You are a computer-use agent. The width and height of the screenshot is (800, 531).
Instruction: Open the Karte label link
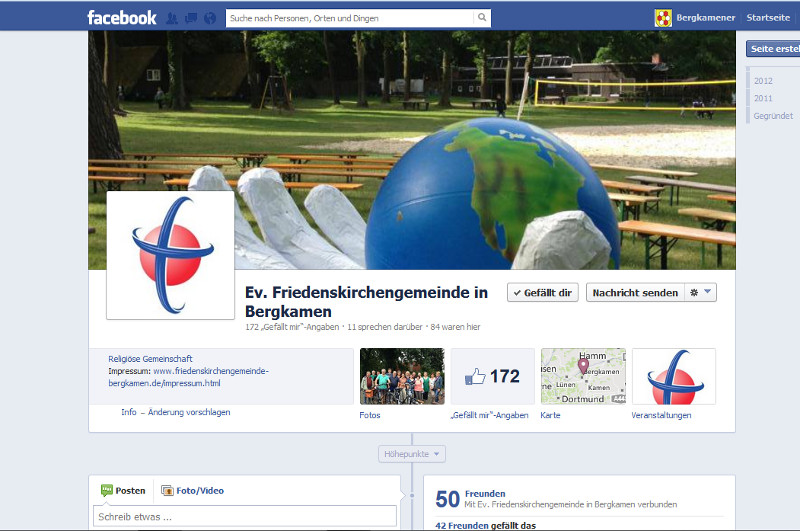point(550,415)
